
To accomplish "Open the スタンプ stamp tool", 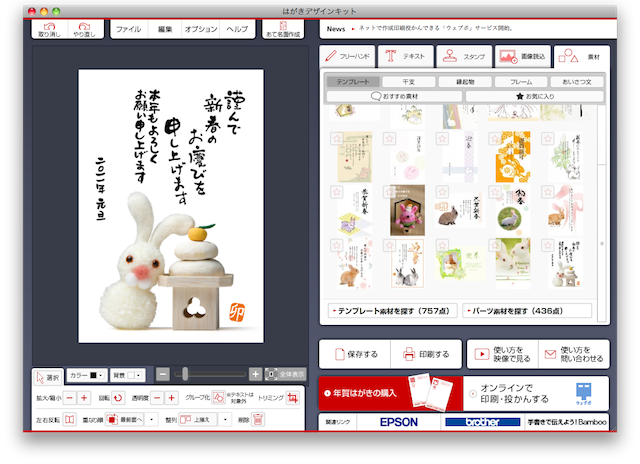I will 464,56.
